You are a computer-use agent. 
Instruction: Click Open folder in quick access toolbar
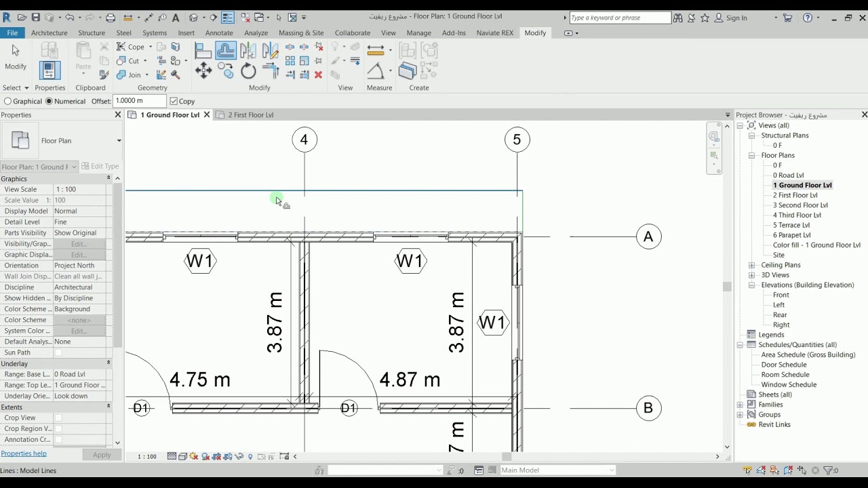(x=22, y=18)
